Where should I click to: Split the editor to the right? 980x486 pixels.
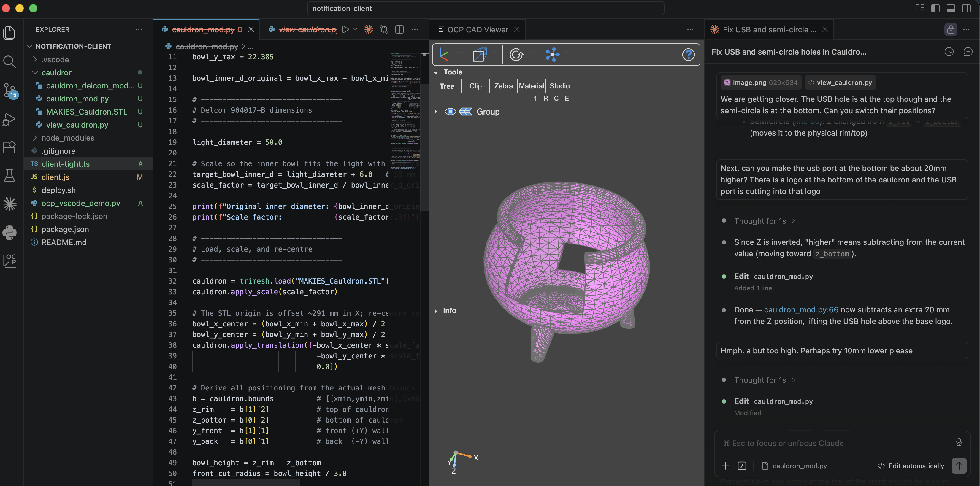tap(399, 29)
